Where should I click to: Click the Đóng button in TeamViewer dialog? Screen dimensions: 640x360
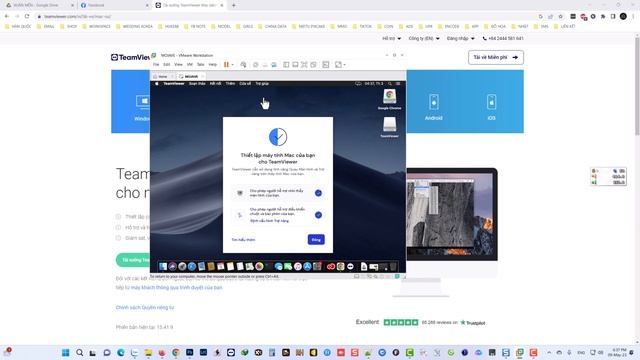coord(316,240)
